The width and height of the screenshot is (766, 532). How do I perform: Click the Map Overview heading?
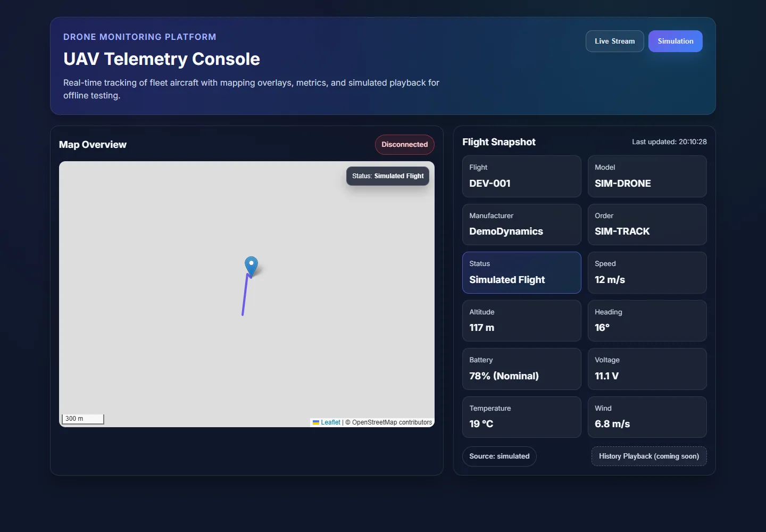[93, 145]
